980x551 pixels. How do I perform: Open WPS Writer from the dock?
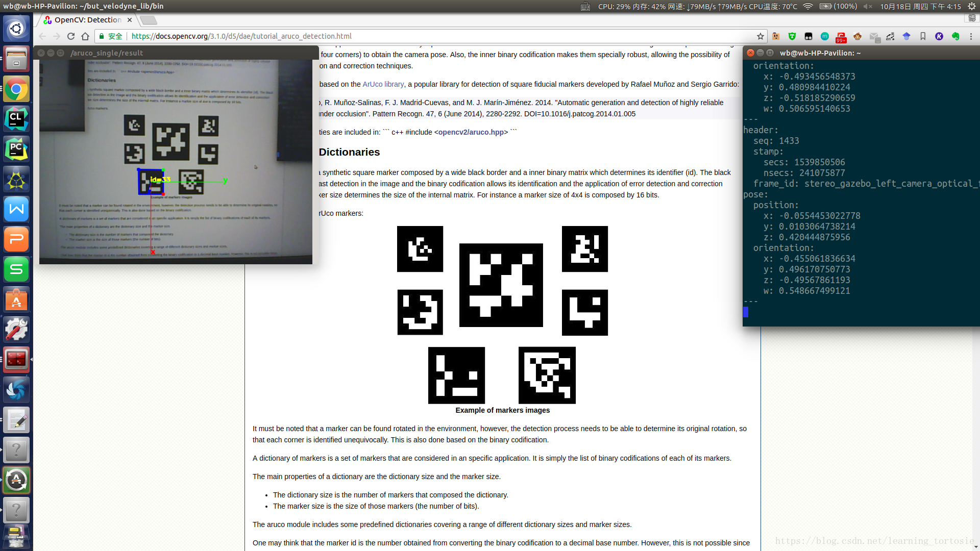16,209
